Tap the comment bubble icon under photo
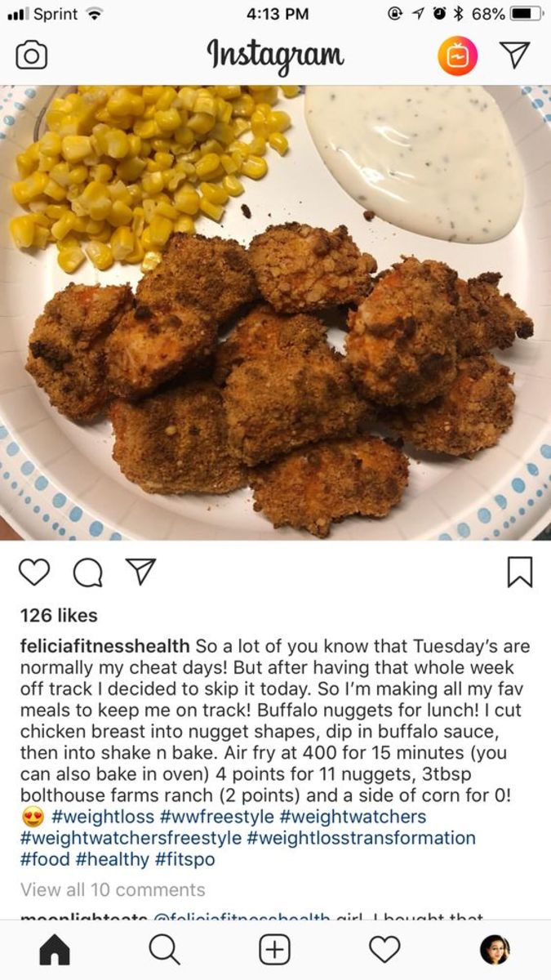 coord(87,573)
